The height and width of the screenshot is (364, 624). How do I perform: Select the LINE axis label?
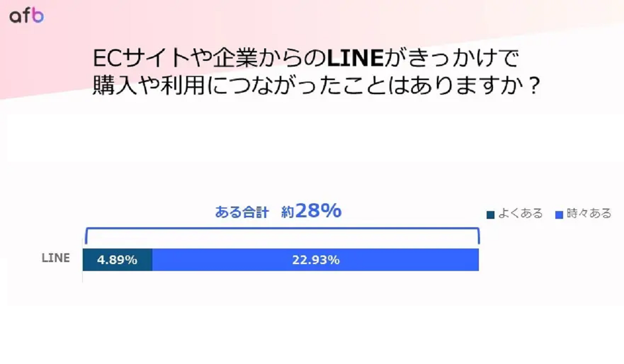(56, 258)
